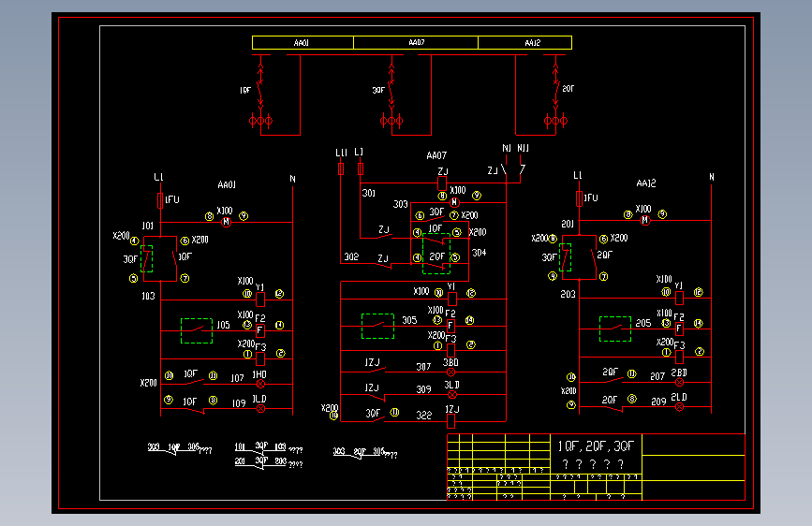
Task: Click the AA07 cell in the yellow busbar header
Action: [416, 42]
